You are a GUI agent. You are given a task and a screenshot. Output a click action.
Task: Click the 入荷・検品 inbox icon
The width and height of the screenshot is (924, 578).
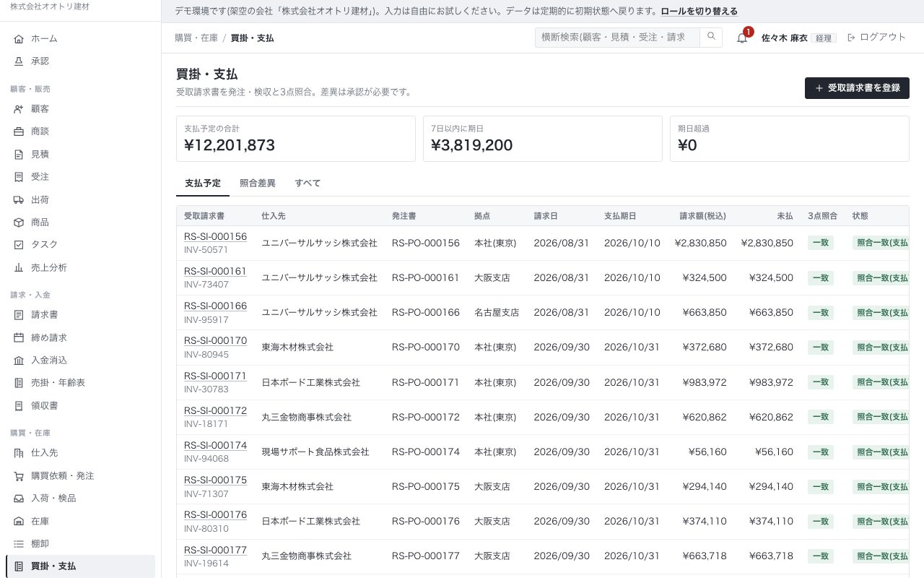pyautogui.click(x=19, y=499)
